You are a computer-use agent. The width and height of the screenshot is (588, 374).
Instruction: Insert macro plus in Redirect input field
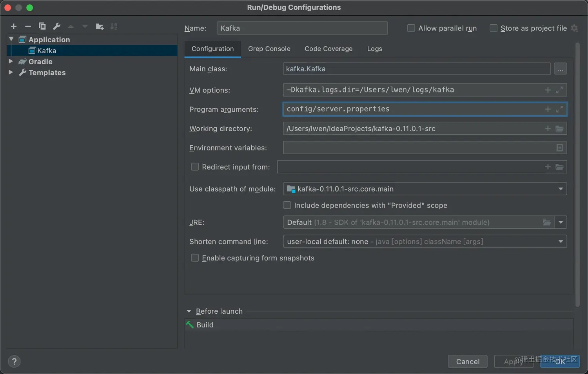coord(548,167)
